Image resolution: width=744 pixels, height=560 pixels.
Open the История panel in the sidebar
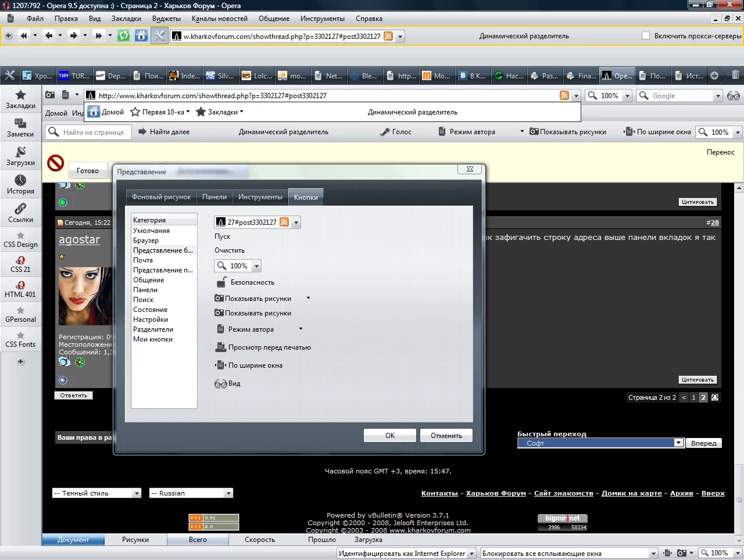click(x=20, y=184)
